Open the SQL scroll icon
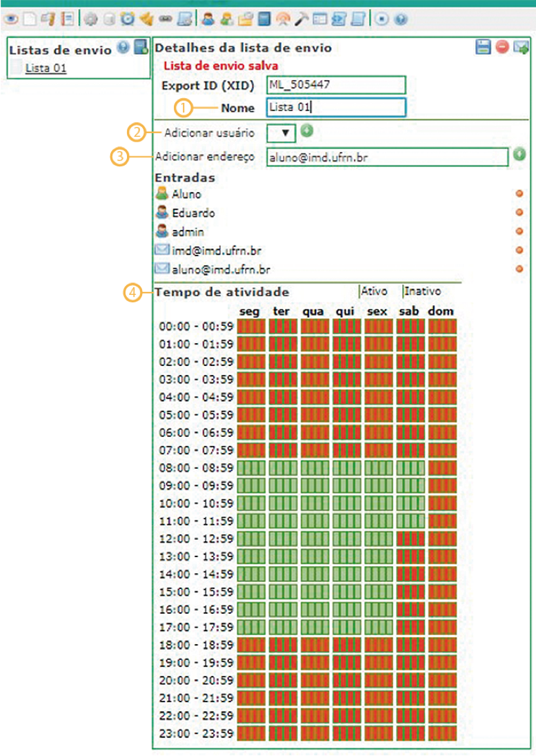536x756 pixels. pyautogui.click(x=358, y=19)
